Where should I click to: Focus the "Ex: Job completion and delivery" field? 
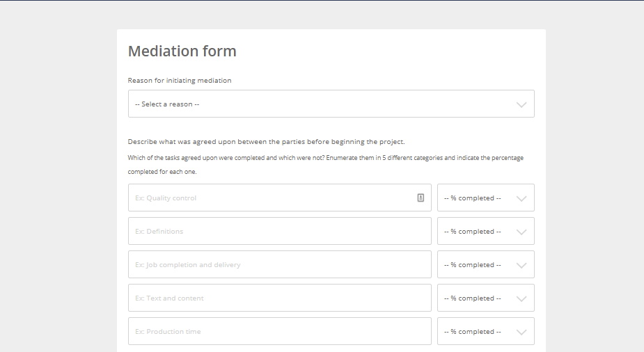(x=280, y=264)
